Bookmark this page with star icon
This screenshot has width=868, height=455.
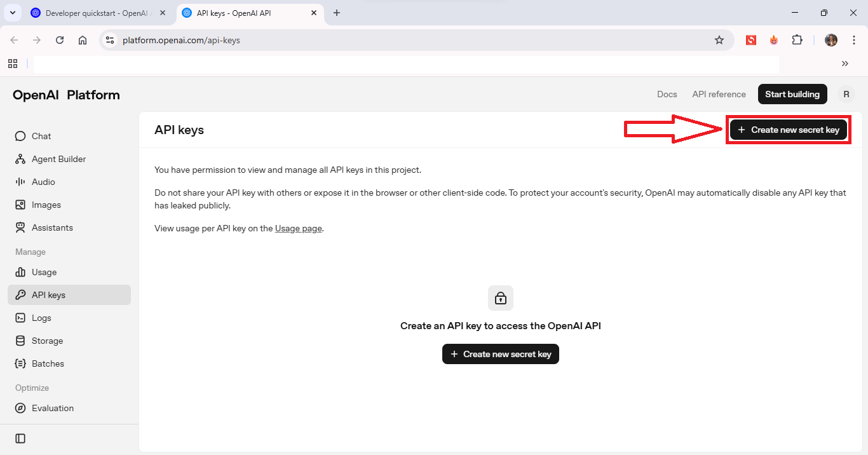719,40
